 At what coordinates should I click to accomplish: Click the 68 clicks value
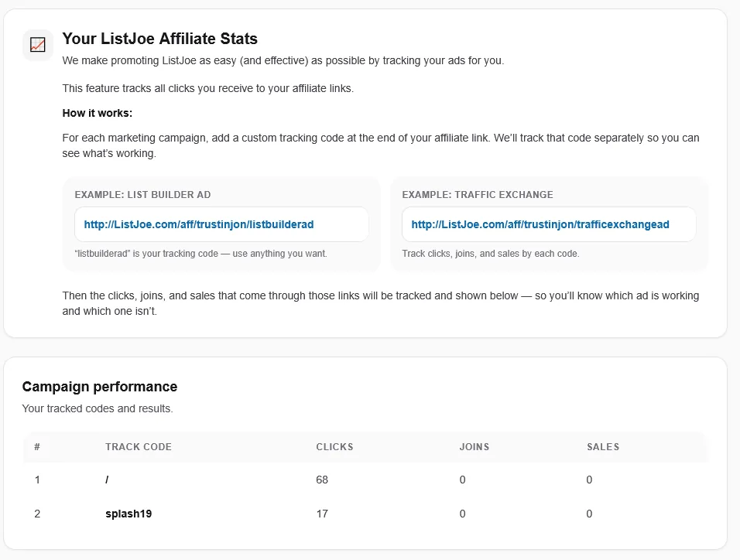322,480
